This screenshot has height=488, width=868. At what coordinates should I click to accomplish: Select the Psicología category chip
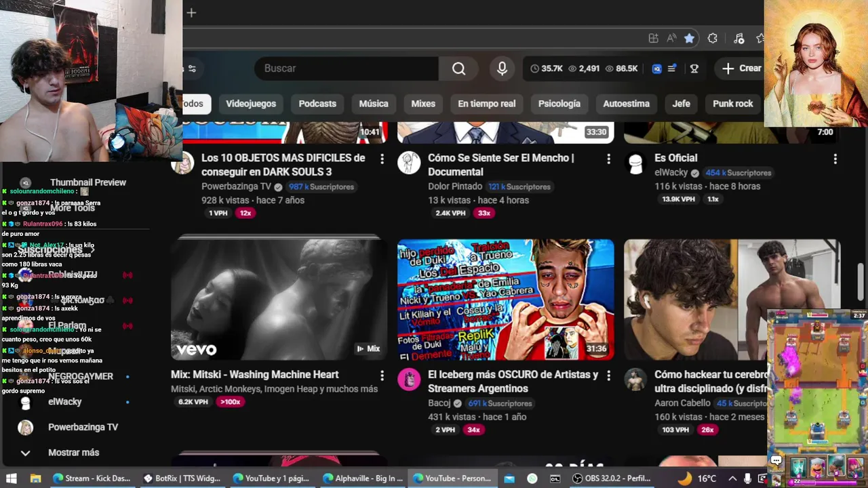coord(559,104)
